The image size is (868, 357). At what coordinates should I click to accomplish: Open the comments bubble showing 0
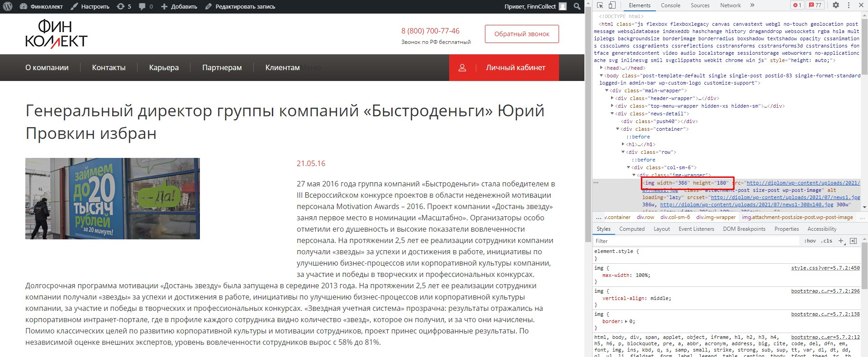(x=146, y=6)
